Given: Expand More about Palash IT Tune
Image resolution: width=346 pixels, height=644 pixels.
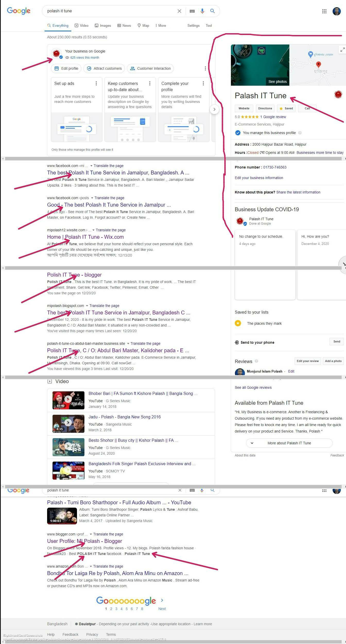Looking at the screenshot, I should pos(289,443).
